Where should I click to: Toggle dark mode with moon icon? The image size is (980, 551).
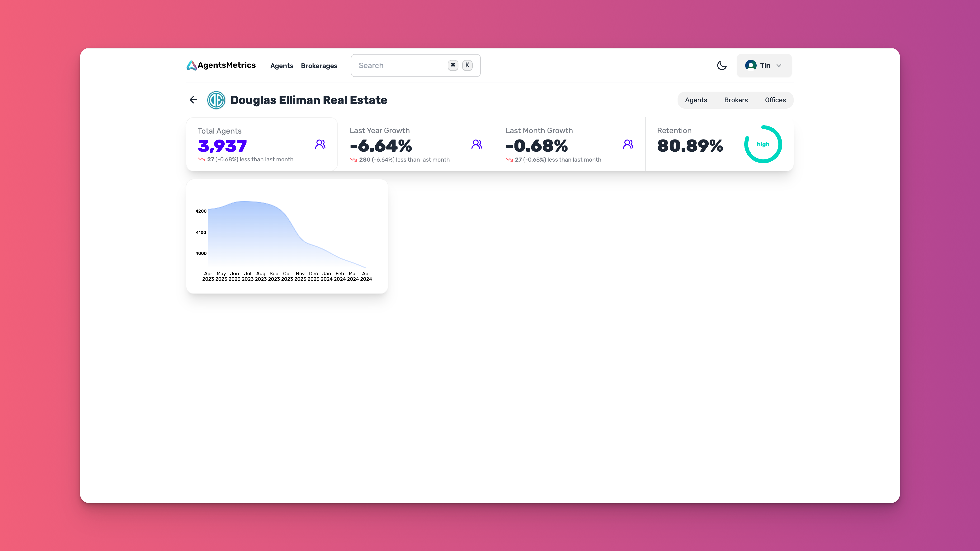722,65
